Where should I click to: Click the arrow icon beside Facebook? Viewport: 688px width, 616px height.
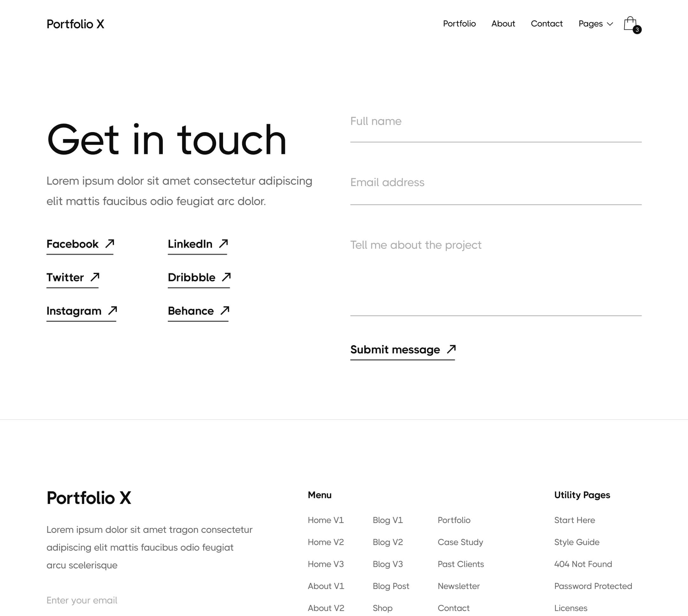[x=109, y=244]
